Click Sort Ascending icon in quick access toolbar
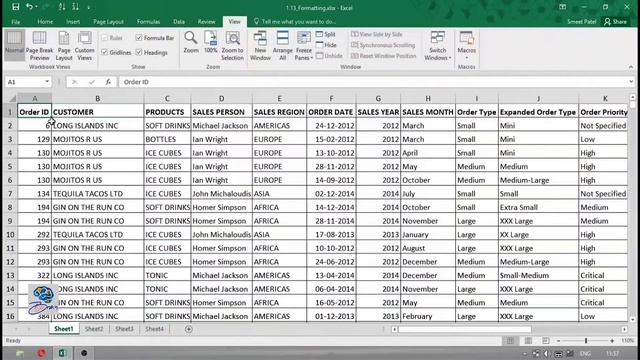Screen dimensions: 640x360 62,7
